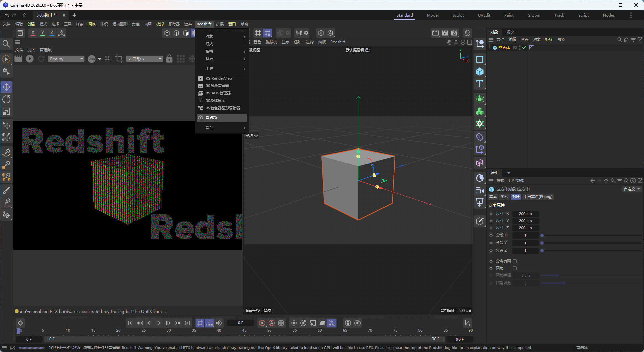The width and height of the screenshot is (644, 352).
Task: Expand the 灯光 submenu
Action: 222,44
